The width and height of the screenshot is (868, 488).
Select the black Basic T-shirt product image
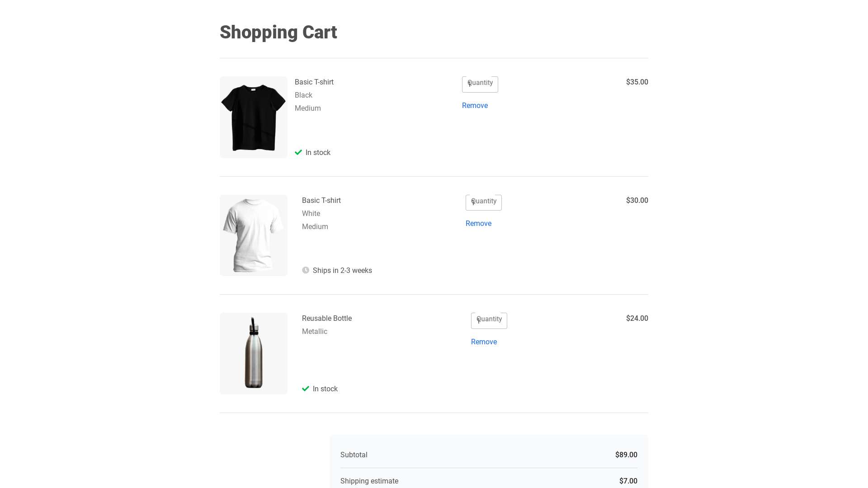pyautogui.click(x=253, y=117)
